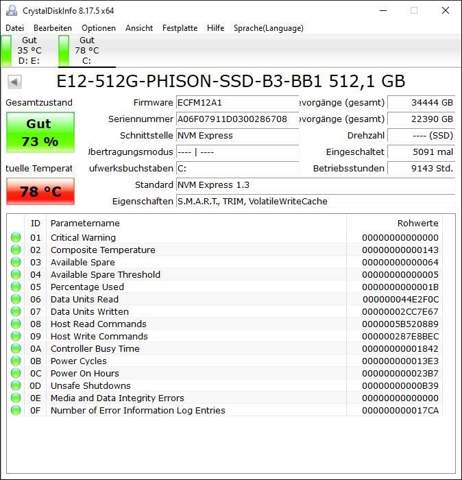Click the Seriennummer field value
Image resolution: width=462 pixels, height=480 pixels.
point(237,119)
